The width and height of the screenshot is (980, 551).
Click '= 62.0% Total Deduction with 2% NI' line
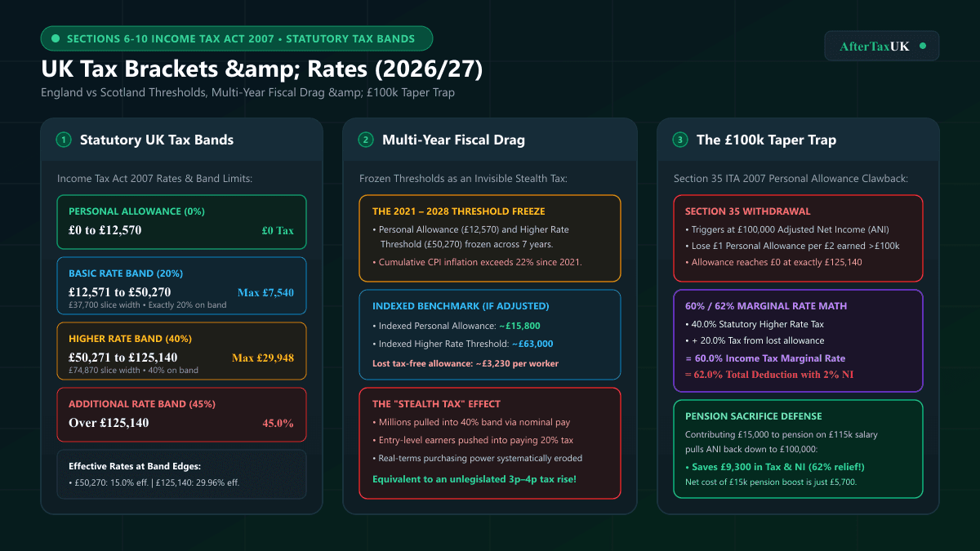[x=769, y=375]
